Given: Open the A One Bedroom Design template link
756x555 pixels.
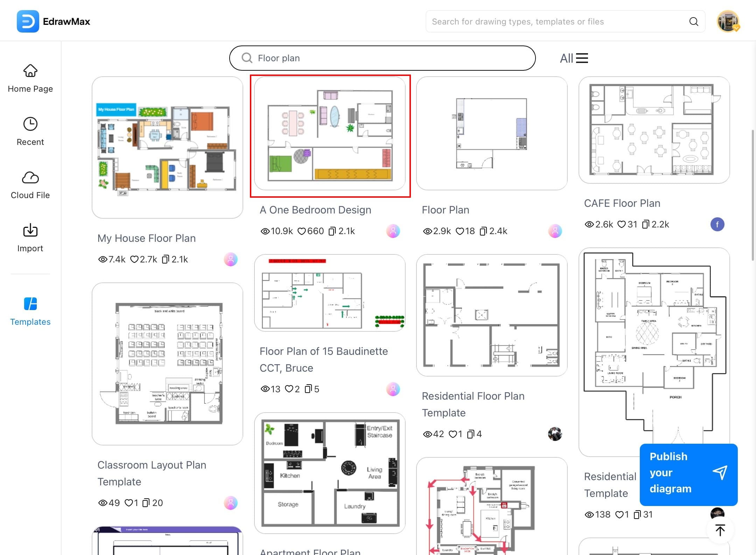Looking at the screenshot, I should click(315, 210).
